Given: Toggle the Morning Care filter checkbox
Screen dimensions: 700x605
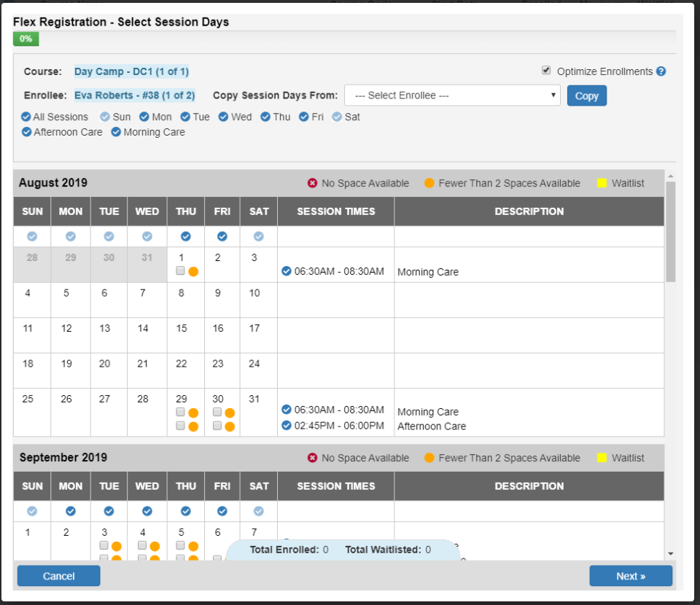Looking at the screenshot, I should tap(115, 132).
